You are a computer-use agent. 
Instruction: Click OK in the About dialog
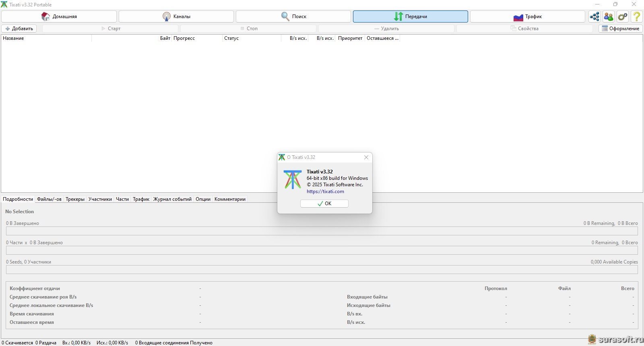tap(324, 204)
